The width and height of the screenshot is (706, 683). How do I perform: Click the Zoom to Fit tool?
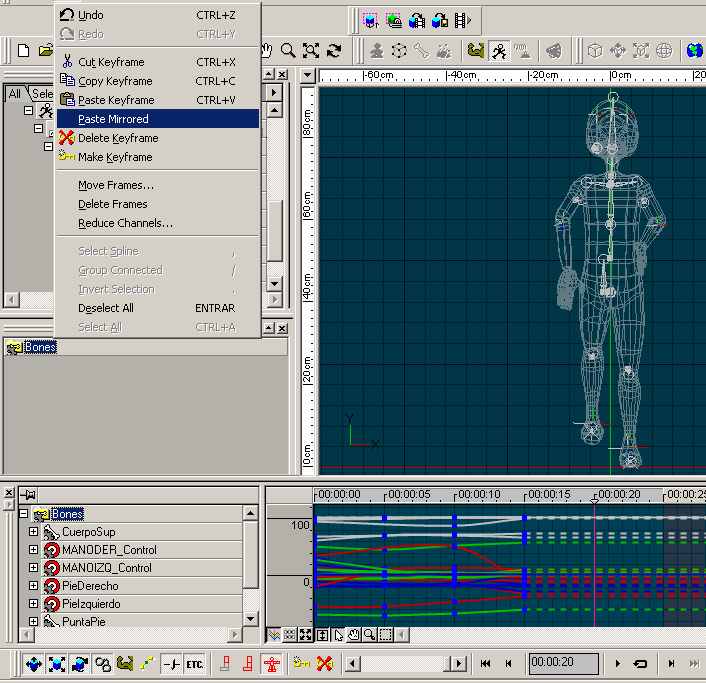pyautogui.click(x=311, y=50)
